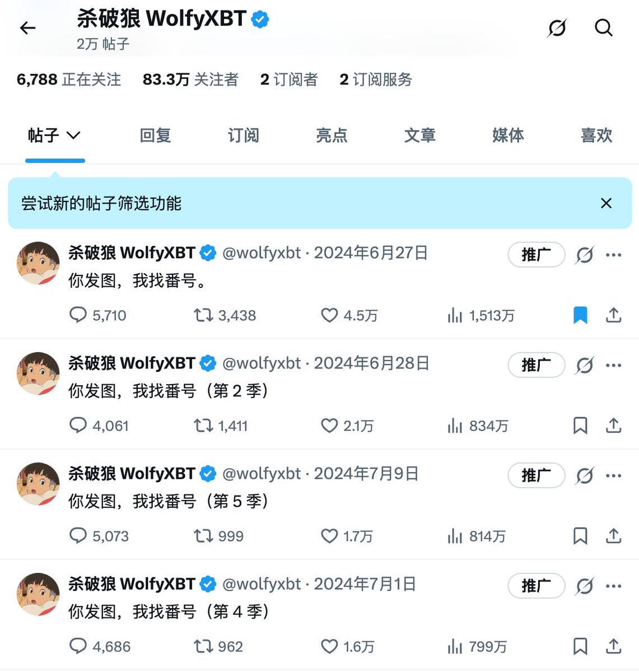This screenshot has width=639, height=672.
Task: View analytics of the 第 4 季 post
Action: (x=477, y=646)
